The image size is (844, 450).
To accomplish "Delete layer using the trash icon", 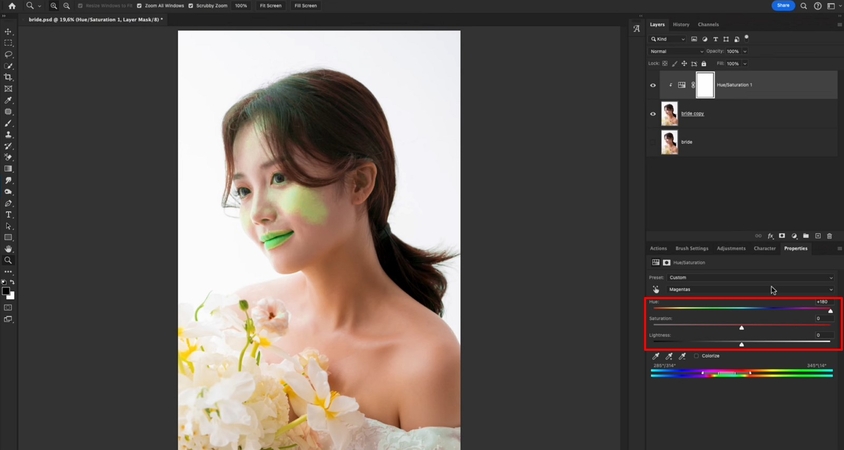I will point(829,236).
